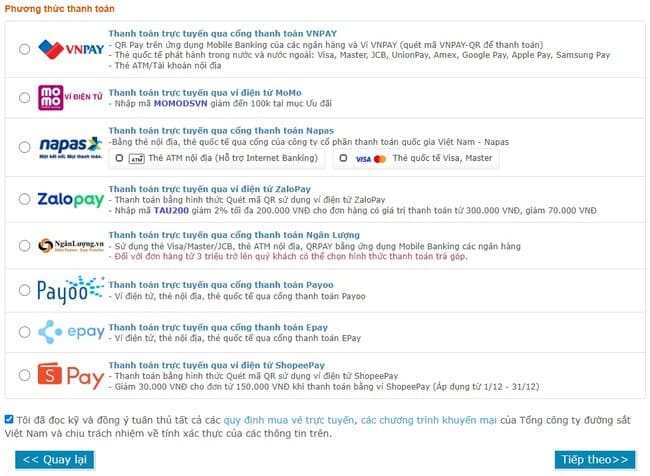Select the Payoo payment radio button

(x=24, y=290)
